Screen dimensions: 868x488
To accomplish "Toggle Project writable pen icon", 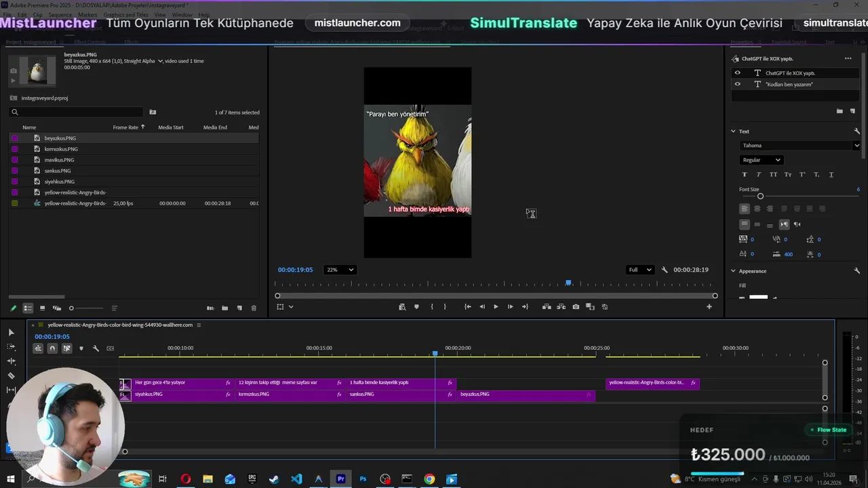I will [13, 308].
